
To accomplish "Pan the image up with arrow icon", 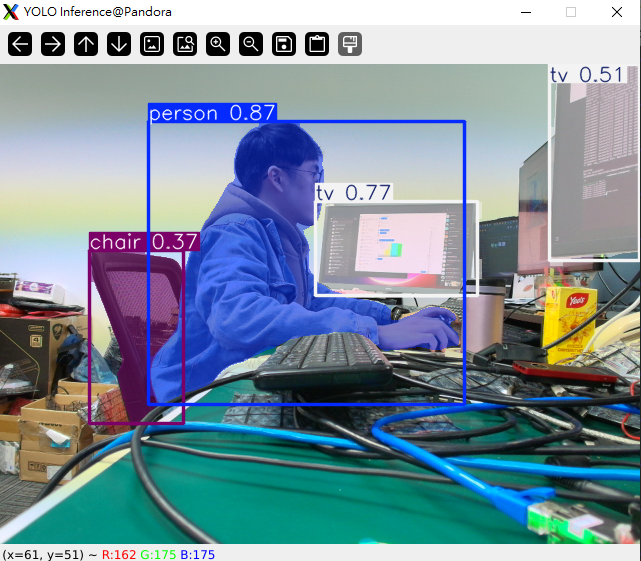I will (x=86, y=44).
